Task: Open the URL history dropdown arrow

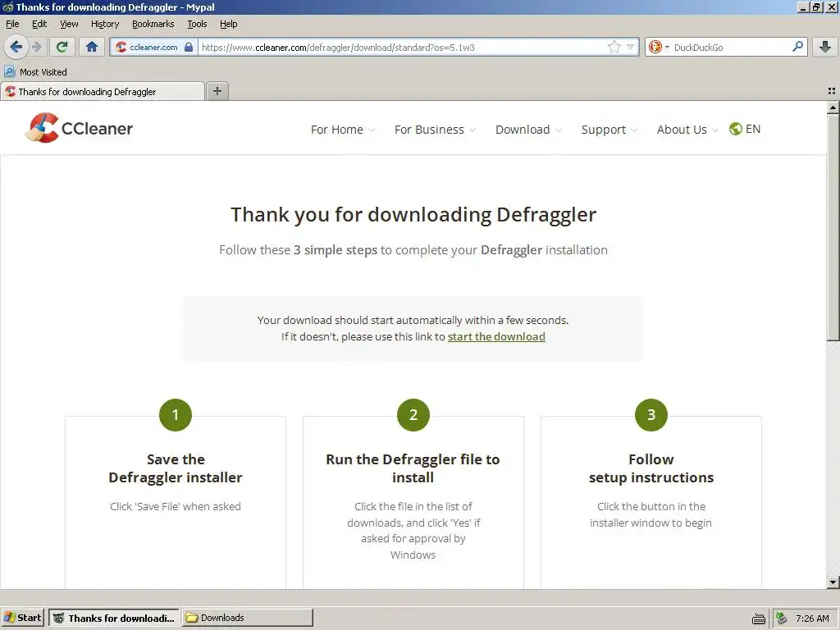Action: 631,47
